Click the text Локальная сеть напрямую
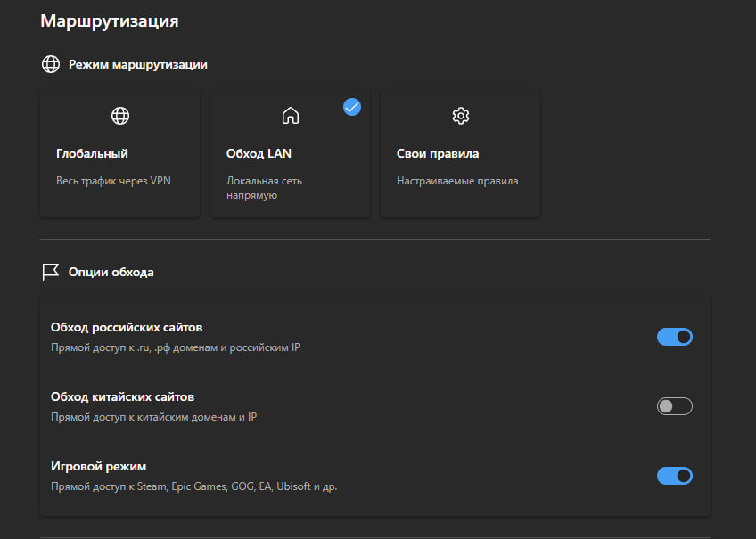The width and height of the screenshot is (756, 539). coord(264,188)
